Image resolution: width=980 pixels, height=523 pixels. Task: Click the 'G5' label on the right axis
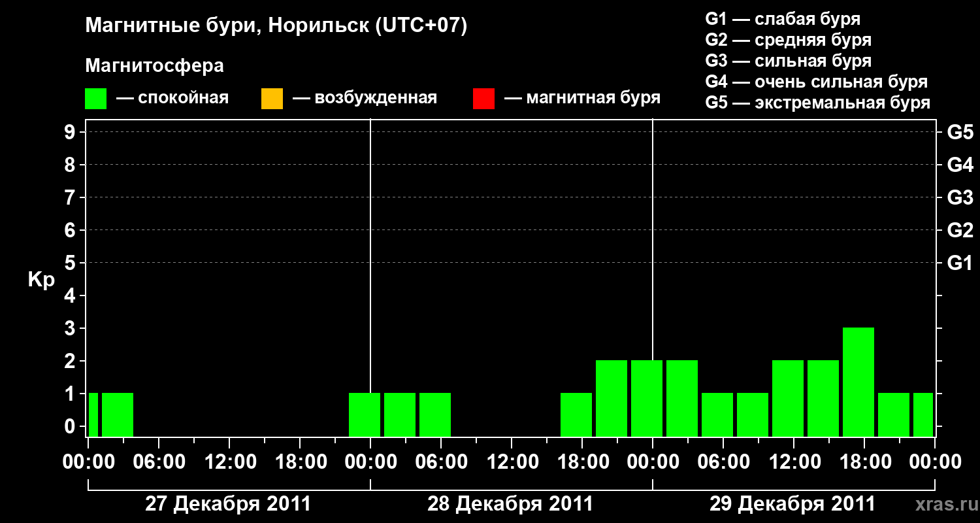point(960,132)
